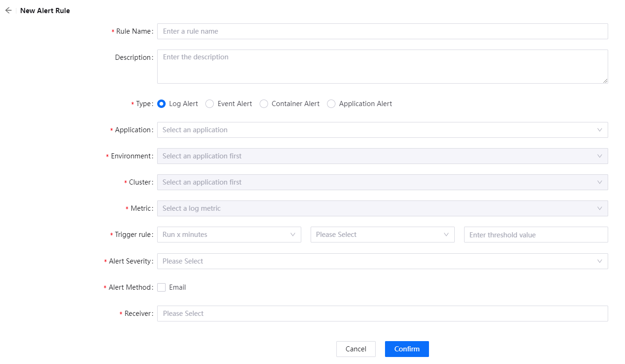Click the Description textarea resize handle
The image size is (625, 364).
coord(605,81)
